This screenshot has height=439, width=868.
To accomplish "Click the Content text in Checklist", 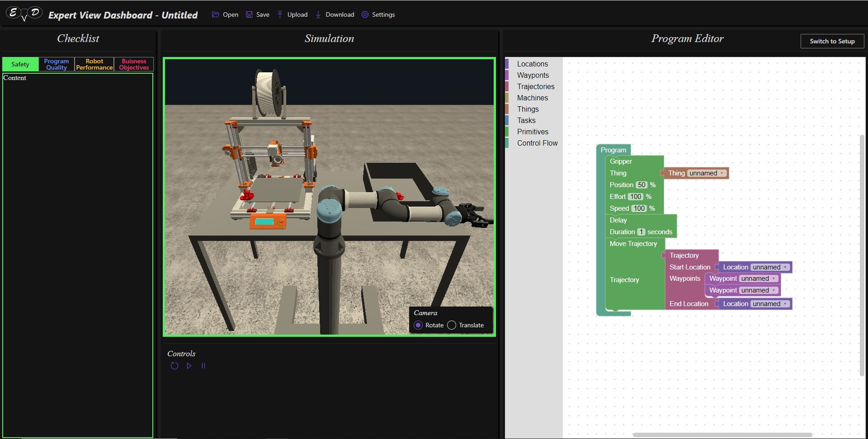I will (x=15, y=78).
